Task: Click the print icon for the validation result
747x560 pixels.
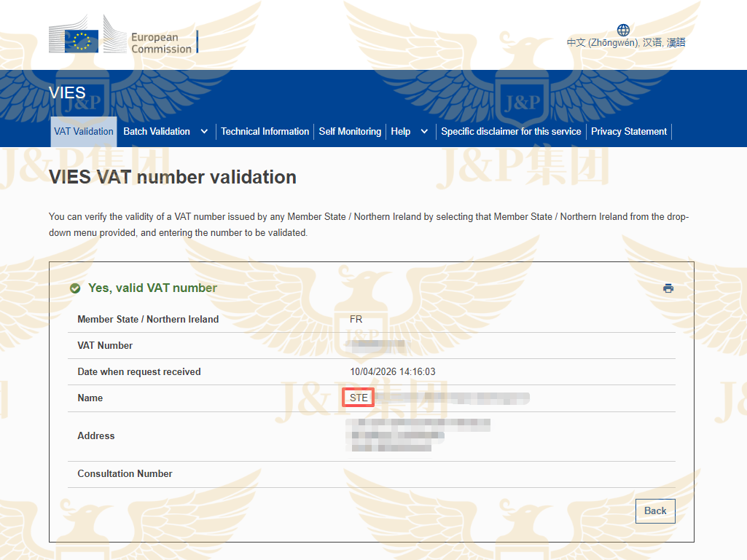Action: pyautogui.click(x=668, y=288)
